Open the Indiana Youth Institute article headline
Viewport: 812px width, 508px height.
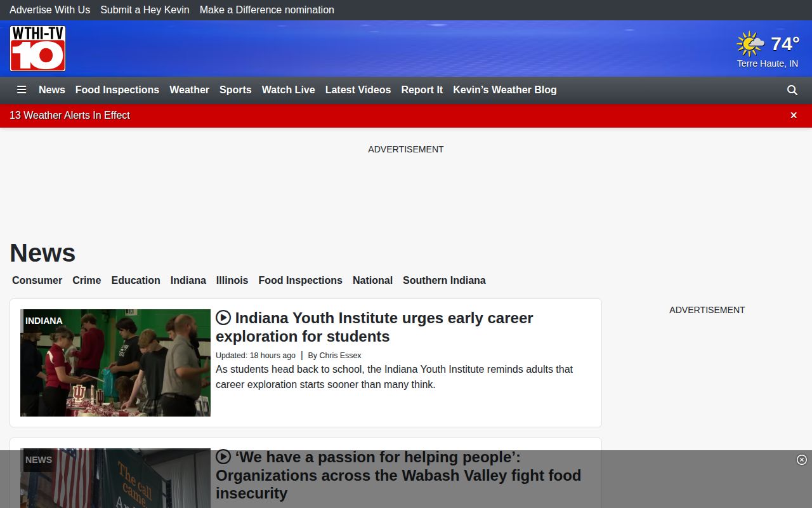(374, 327)
